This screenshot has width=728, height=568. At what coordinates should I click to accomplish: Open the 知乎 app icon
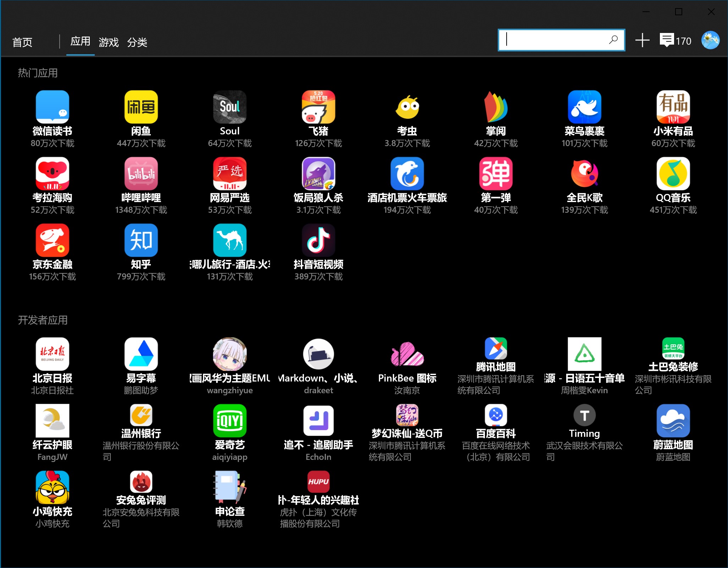pyautogui.click(x=141, y=240)
